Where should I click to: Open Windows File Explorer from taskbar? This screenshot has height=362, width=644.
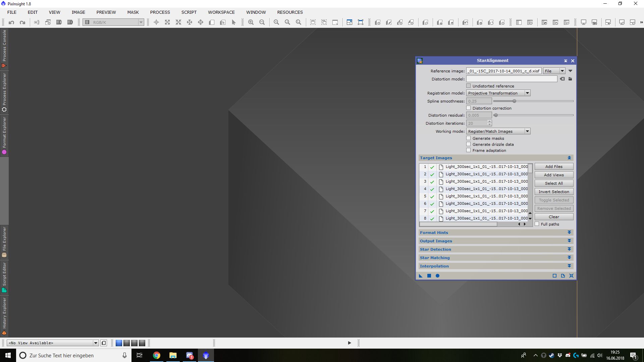click(173, 355)
